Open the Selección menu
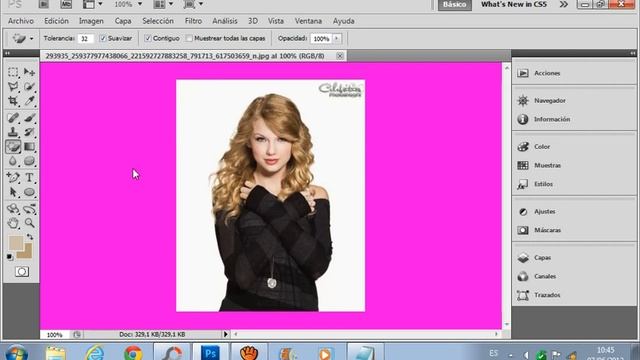The image size is (640, 360). tap(158, 21)
